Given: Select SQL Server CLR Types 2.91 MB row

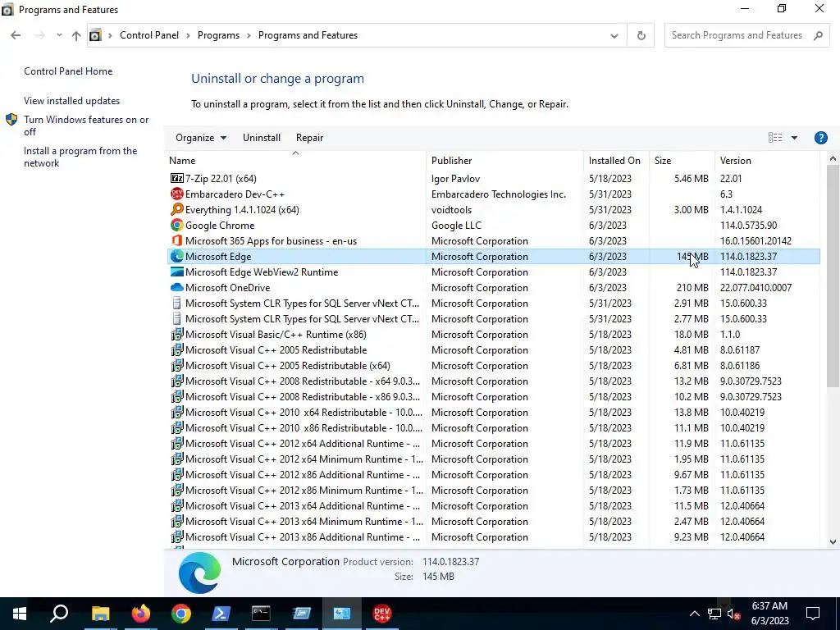Looking at the screenshot, I should (x=493, y=304).
